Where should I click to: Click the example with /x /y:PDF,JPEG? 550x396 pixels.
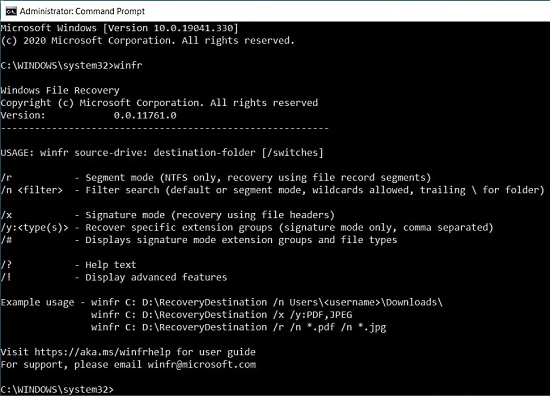222,315
